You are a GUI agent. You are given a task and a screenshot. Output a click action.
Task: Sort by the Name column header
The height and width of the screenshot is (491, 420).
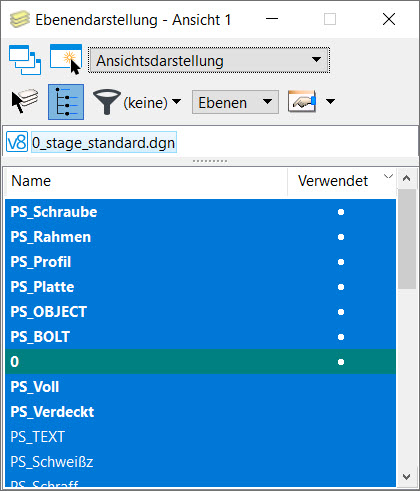[146, 181]
